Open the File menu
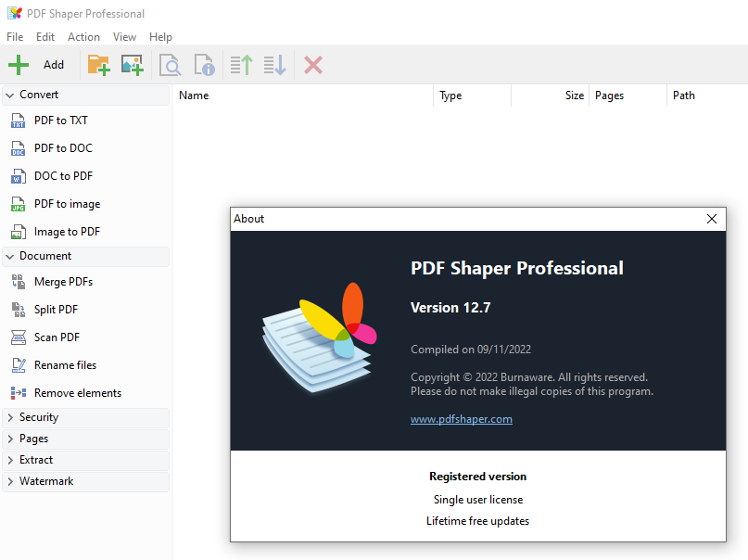This screenshot has width=748, height=560. 15,37
